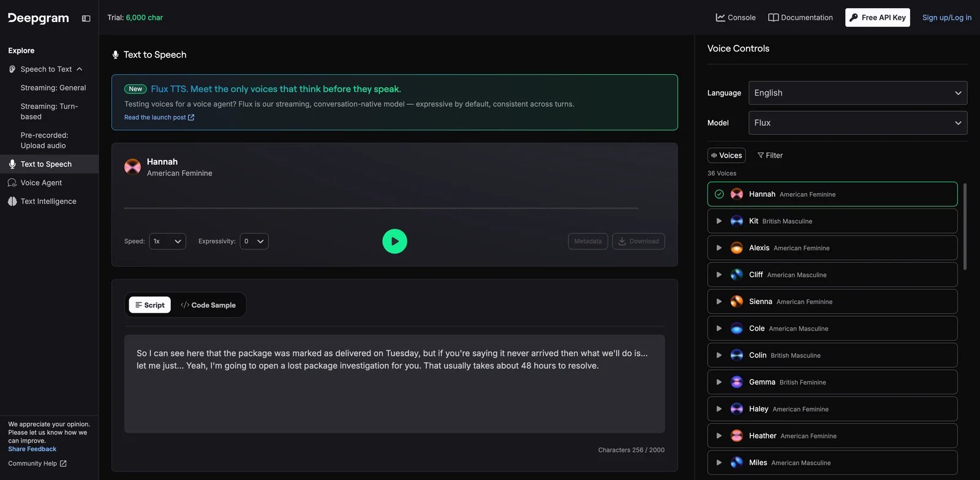The image size is (980, 480).
Task: Click the Deepgram logo
Action: coord(39,18)
